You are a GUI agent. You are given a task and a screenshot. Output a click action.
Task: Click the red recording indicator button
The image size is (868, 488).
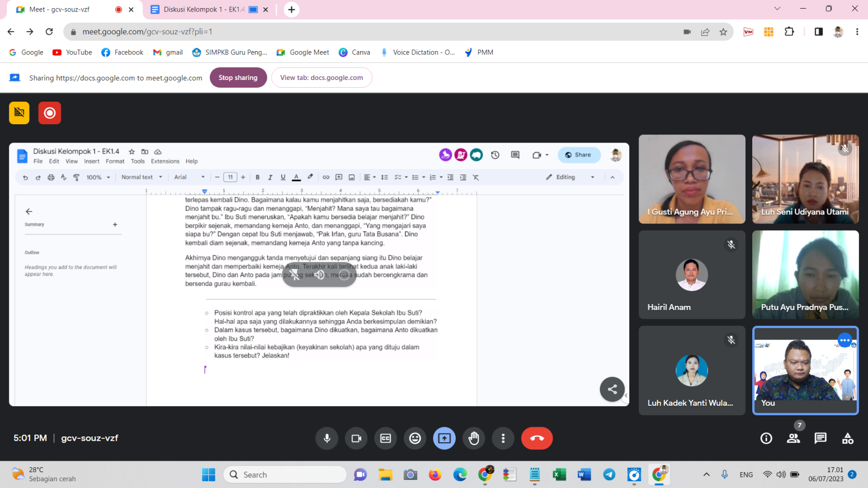click(x=50, y=113)
